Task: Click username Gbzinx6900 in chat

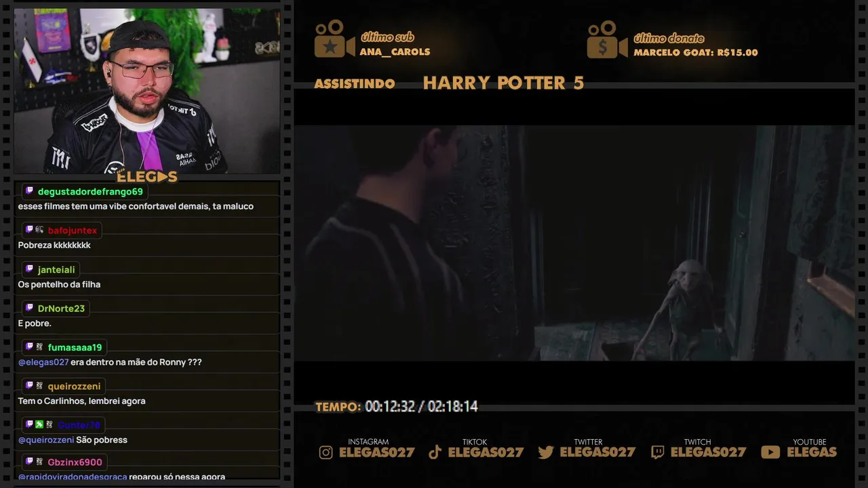Action: [x=75, y=462]
